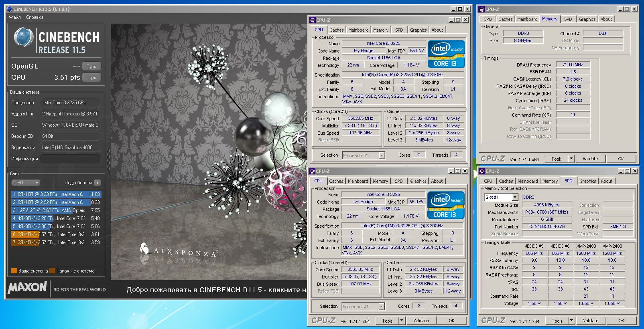This screenshot has height=329, width=644.
Task: Switch to Mainboard tab in CPU-Z 3563.83 MHz window
Action: (x=358, y=181)
